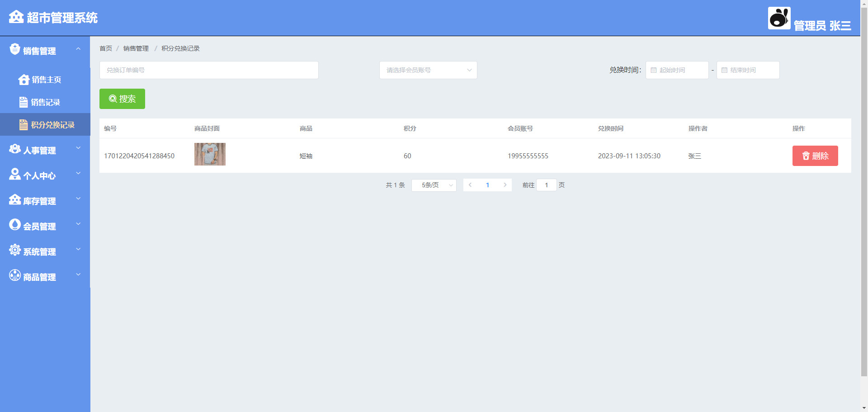Delete the 短袖 exchange record
This screenshot has height=412, width=868.
(x=815, y=156)
